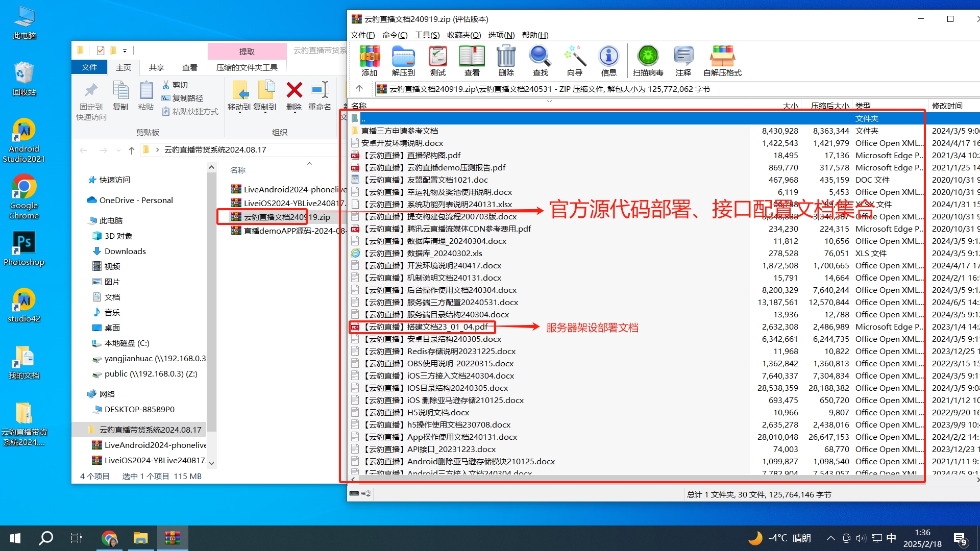Select API接口_20231223.docx in WinRAR list

[424, 449]
